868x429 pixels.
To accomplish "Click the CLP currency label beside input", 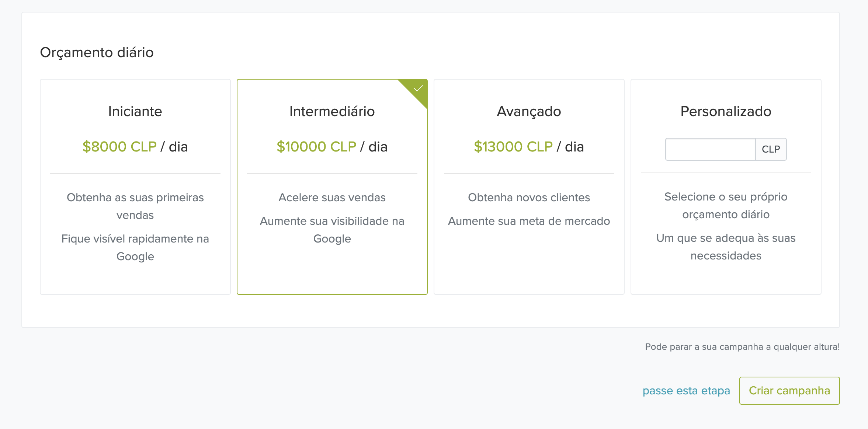I will click(x=771, y=149).
